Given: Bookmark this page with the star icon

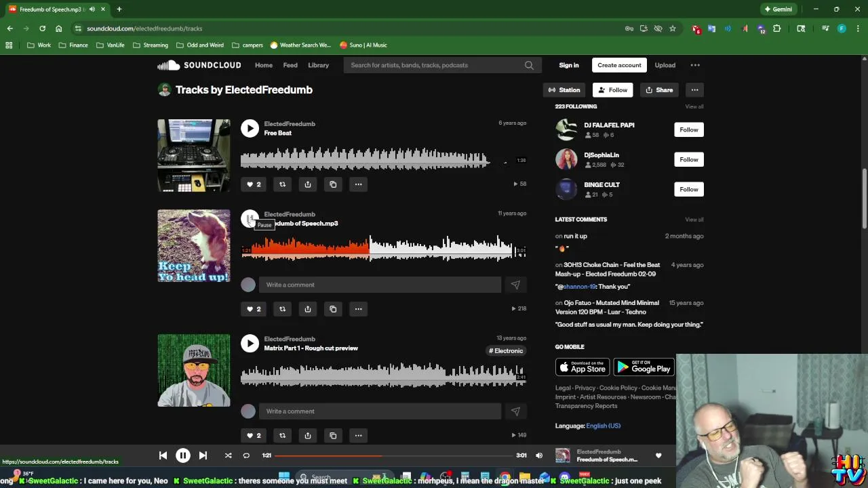Looking at the screenshot, I should tap(672, 28).
